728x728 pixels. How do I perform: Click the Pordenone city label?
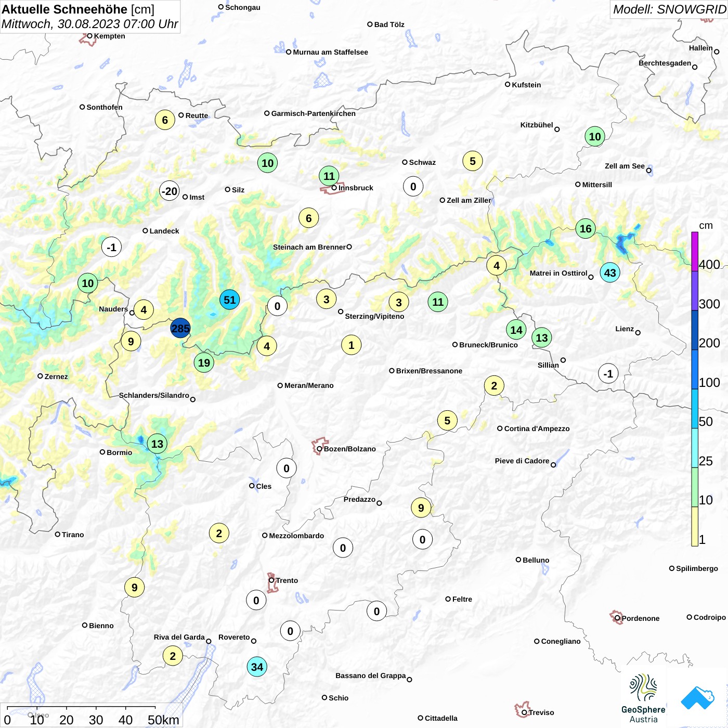pos(641,618)
